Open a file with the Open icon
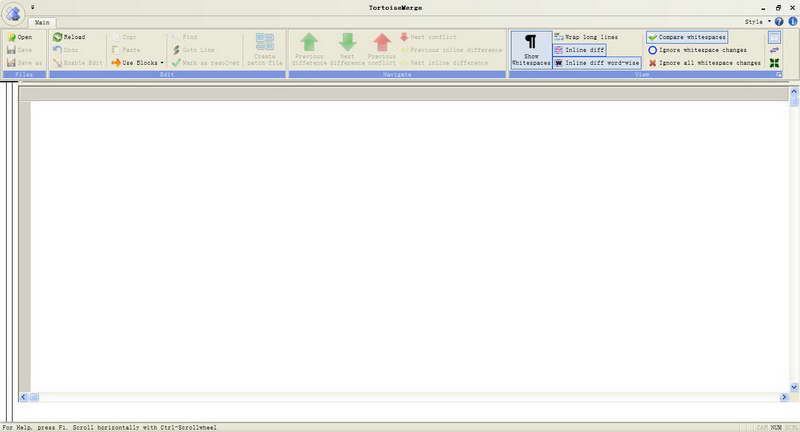This screenshot has width=800, height=432. coord(19,37)
